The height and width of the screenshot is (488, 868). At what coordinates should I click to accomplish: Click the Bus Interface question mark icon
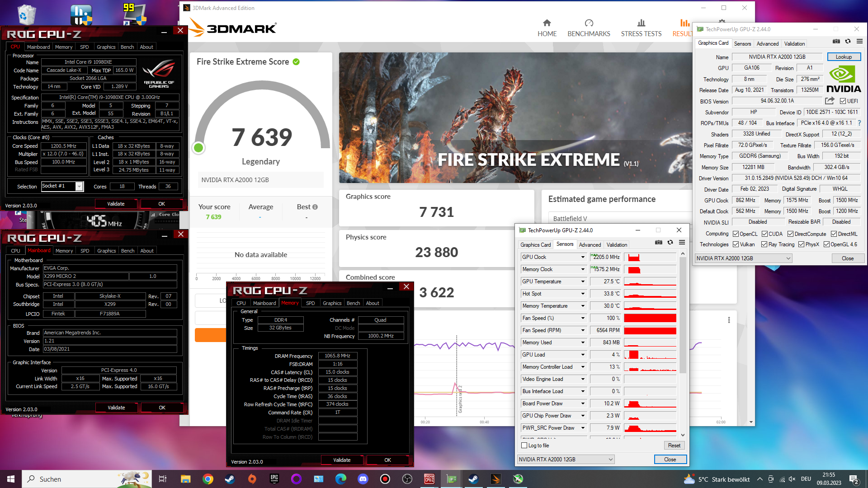click(859, 123)
